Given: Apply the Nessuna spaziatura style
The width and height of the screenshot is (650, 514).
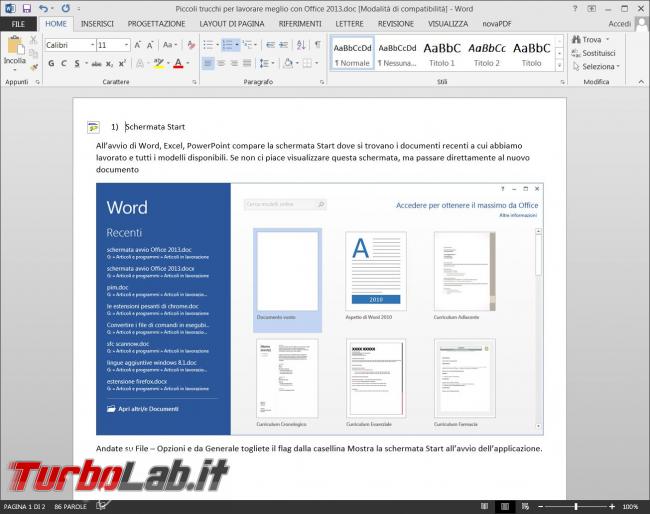Looking at the screenshot, I should pos(397,54).
